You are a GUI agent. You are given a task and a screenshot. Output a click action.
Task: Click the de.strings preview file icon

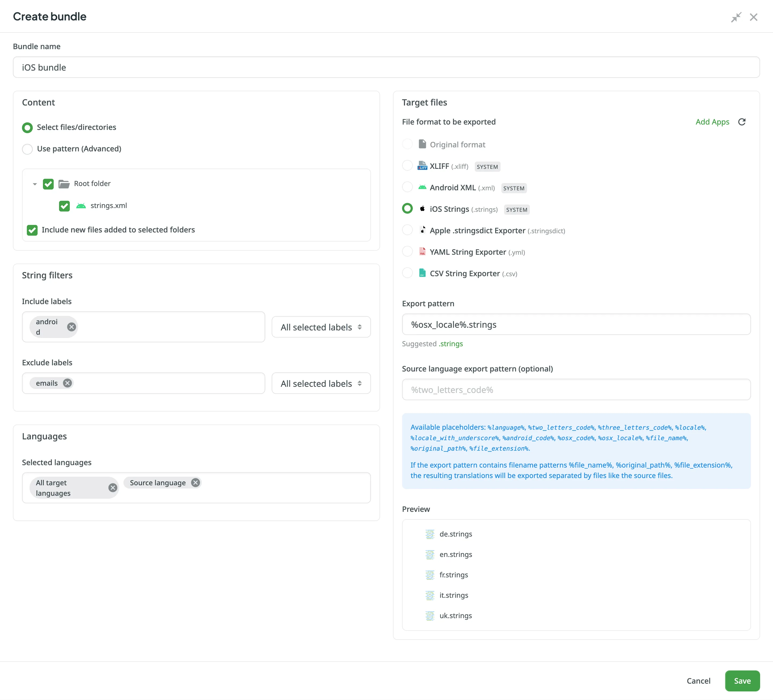[x=430, y=534]
